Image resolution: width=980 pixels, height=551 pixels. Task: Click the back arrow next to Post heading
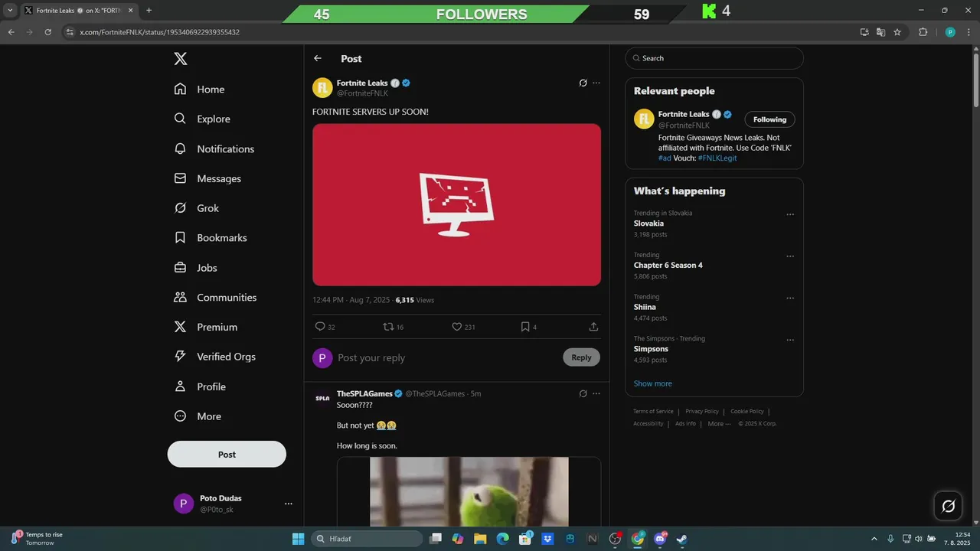pyautogui.click(x=318, y=58)
